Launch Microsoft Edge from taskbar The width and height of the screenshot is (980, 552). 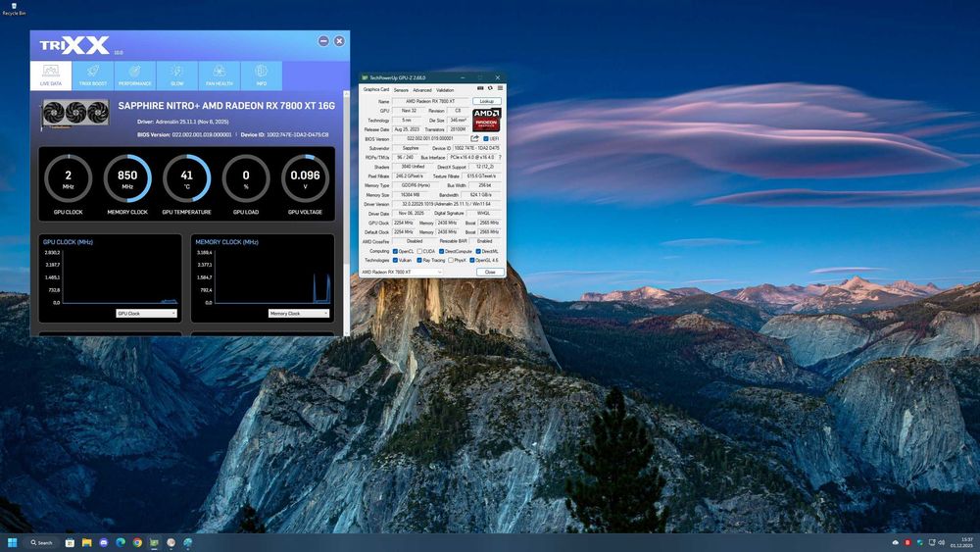[121, 542]
